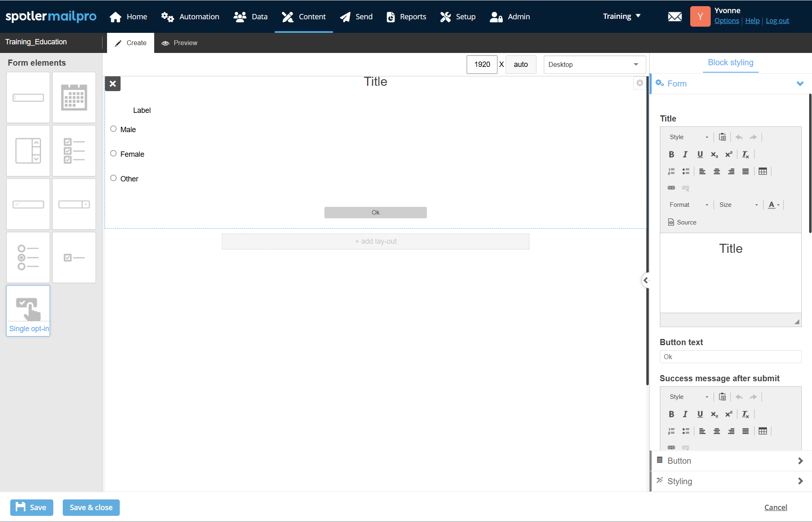Image resolution: width=812 pixels, height=522 pixels.
Task: Align right in Title editor
Action: pyautogui.click(x=731, y=172)
